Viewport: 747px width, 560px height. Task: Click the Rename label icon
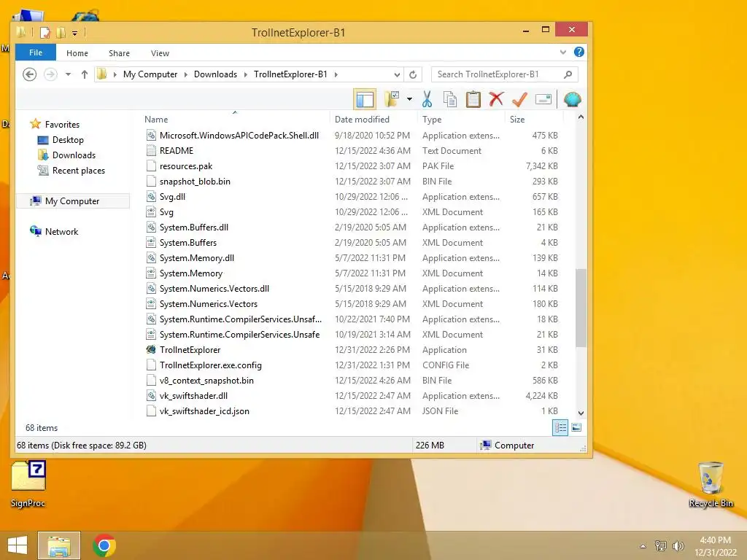point(543,99)
